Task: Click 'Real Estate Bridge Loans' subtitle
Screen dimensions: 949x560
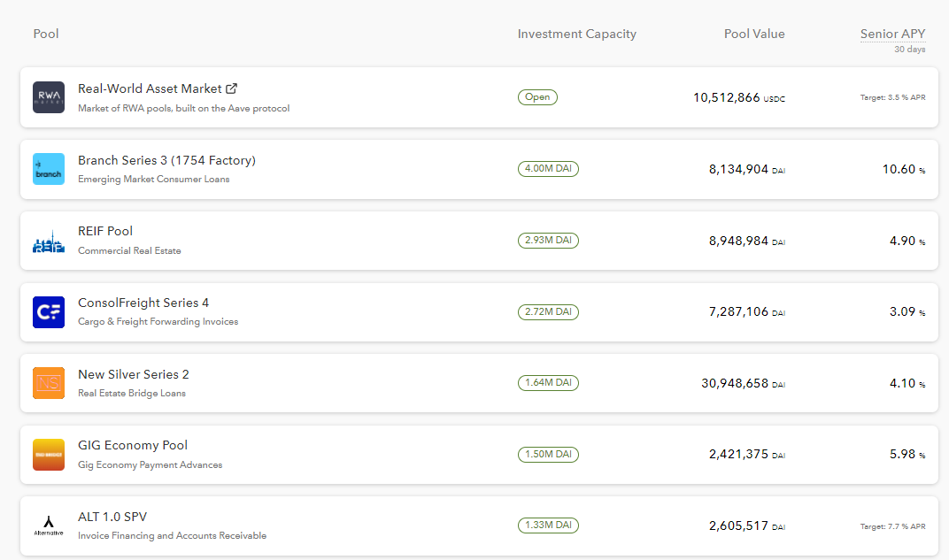Action: point(132,393)
